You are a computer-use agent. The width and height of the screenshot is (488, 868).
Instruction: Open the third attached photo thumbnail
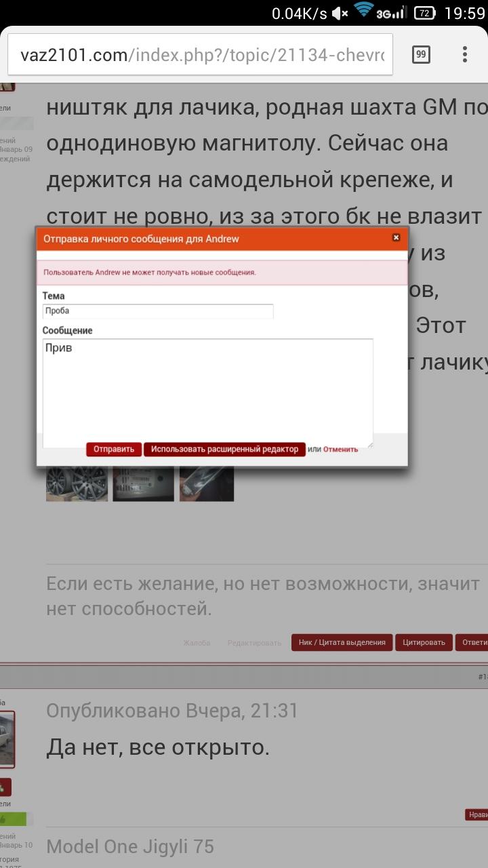click(207, 484)
